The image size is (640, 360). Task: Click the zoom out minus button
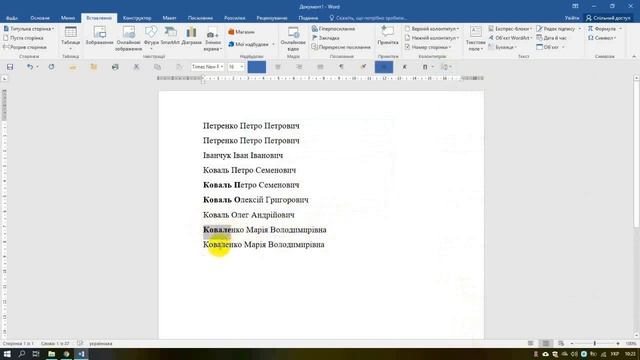pos(571,344)
